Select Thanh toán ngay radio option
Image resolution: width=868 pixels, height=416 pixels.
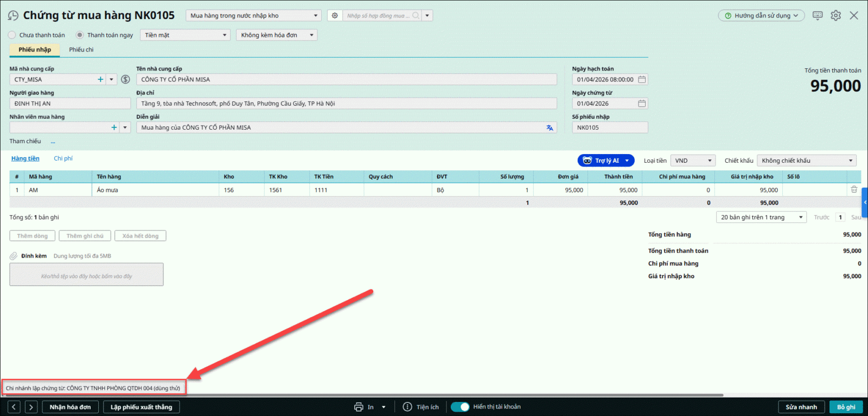[80, 35]
